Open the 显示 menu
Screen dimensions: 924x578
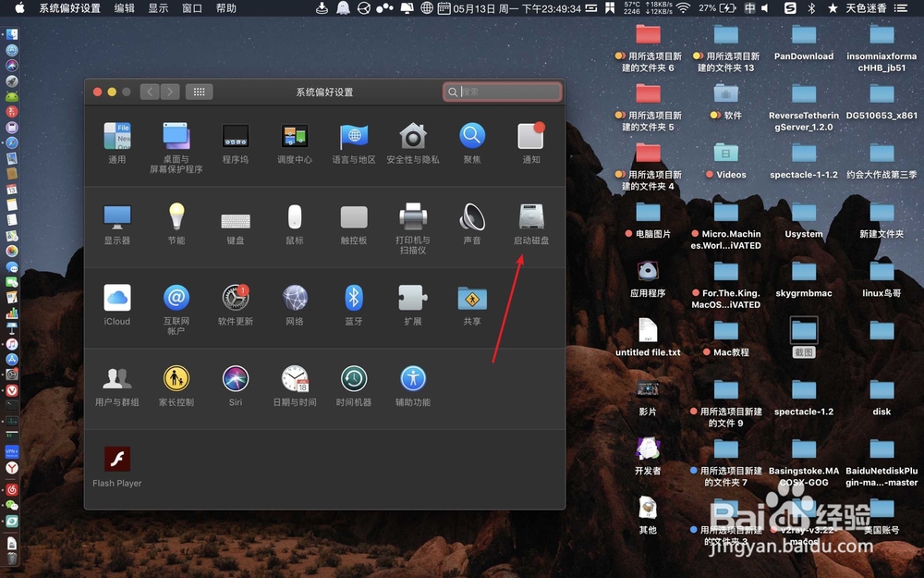[158, 8]
